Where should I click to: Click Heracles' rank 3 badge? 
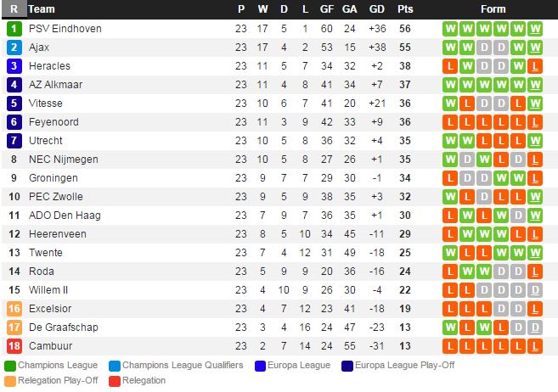(14, 66)
